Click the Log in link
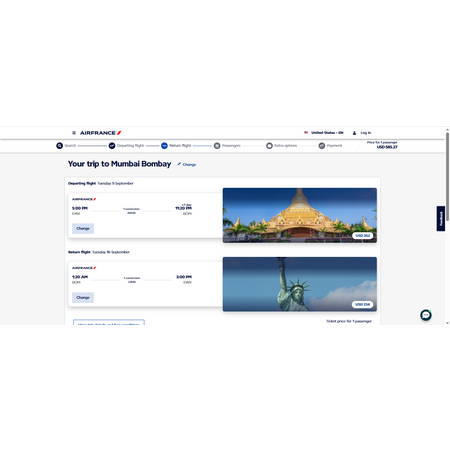 point(366,133)
